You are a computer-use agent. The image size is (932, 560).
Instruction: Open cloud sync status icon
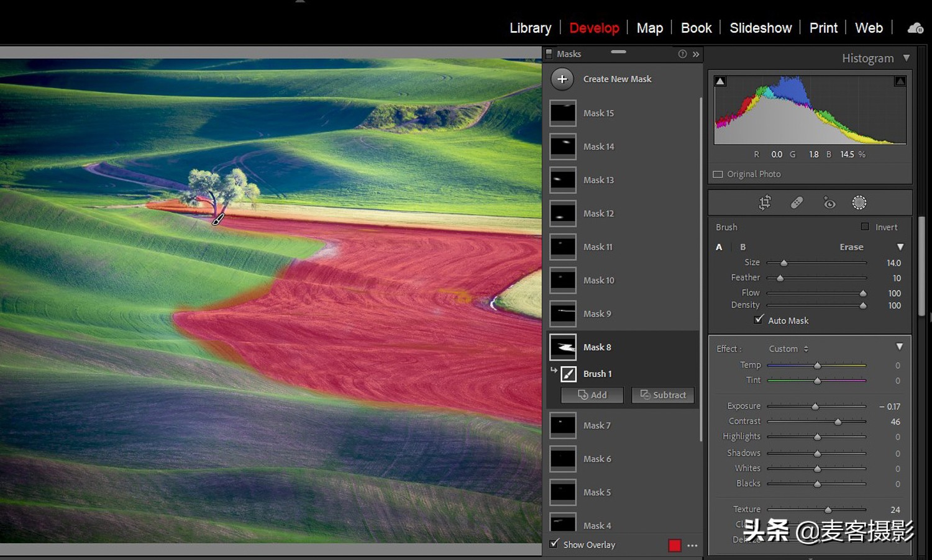point(915,28)
